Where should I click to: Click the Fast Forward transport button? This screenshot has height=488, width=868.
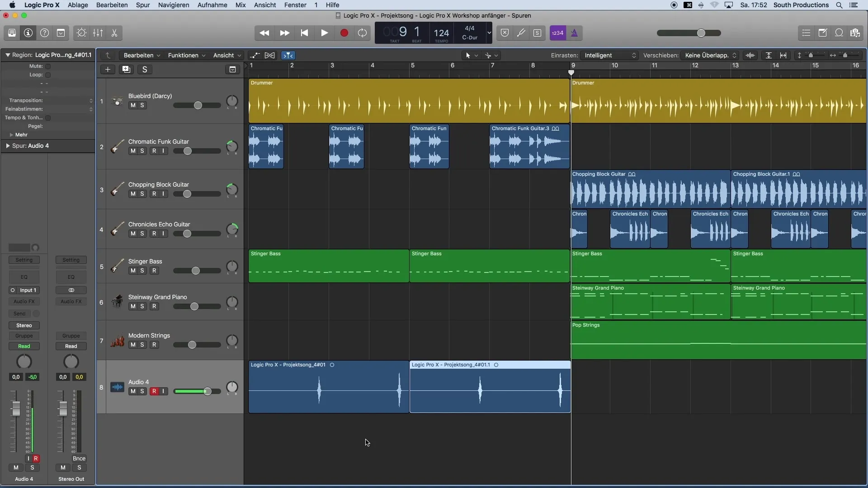tap(284, 33)
